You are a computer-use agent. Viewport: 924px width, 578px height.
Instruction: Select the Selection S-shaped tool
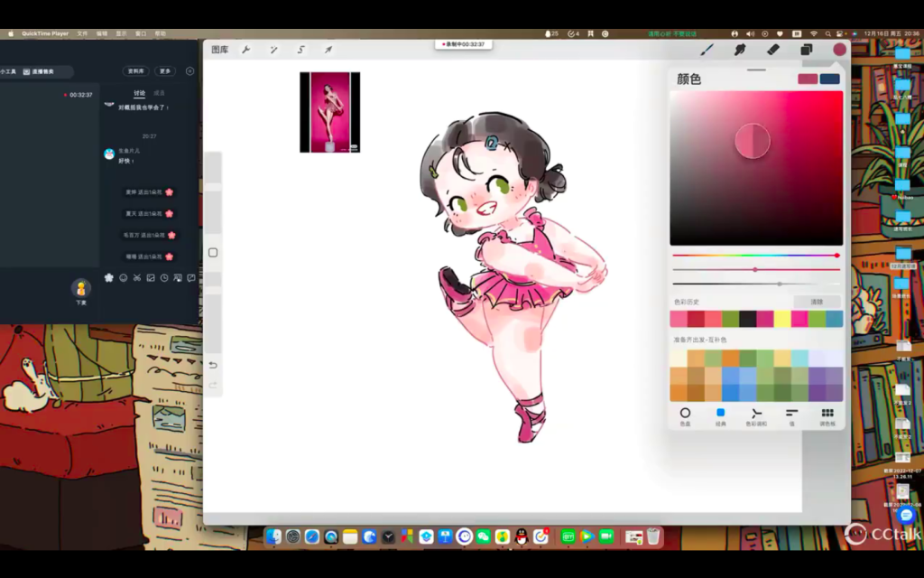[300, 50]
